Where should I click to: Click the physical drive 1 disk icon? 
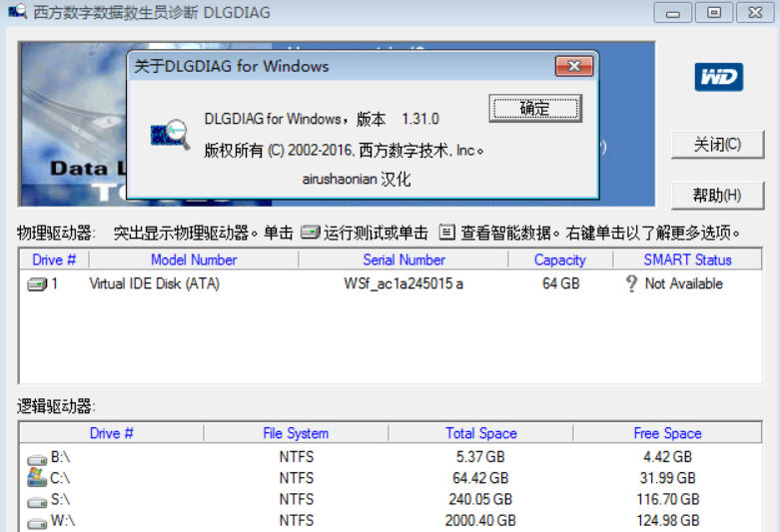click(37, 284)
